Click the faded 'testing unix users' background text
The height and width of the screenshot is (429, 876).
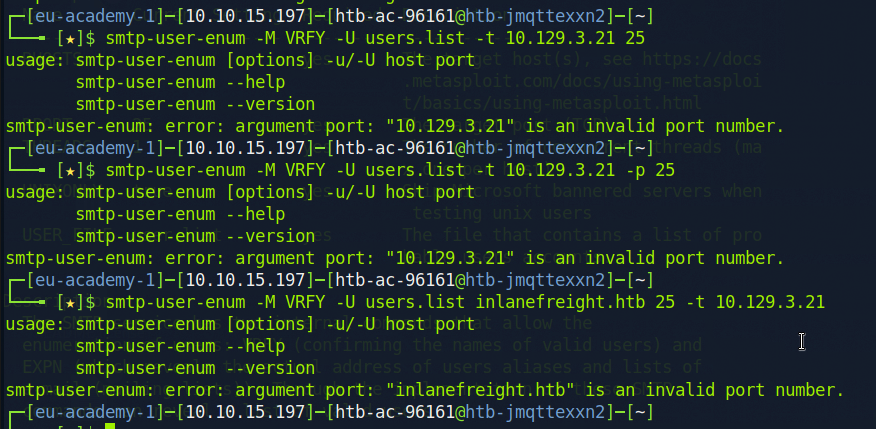pyautogui.click(x=502, y=213)
